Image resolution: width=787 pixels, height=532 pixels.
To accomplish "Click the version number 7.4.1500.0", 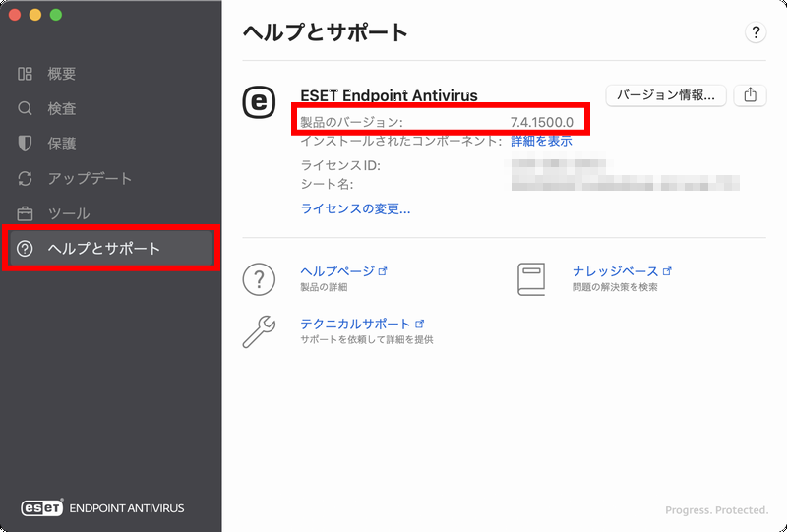I will [542, 122].
